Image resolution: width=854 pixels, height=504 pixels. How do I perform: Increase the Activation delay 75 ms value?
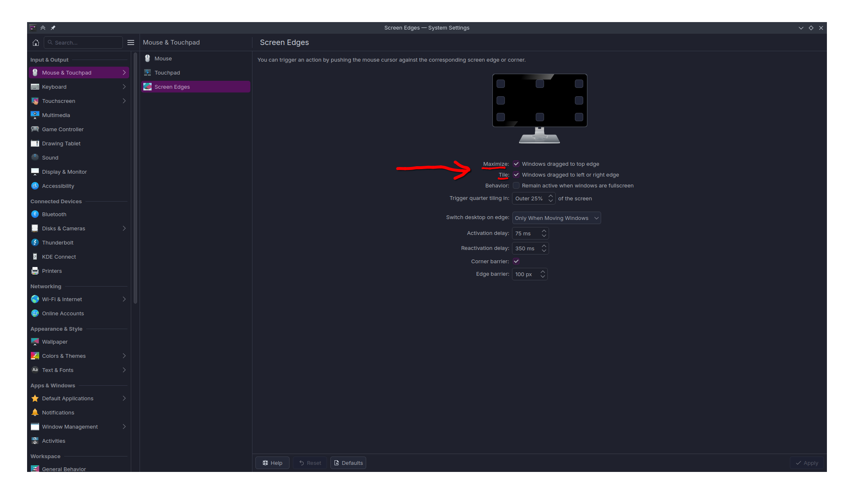coord(544,231)
